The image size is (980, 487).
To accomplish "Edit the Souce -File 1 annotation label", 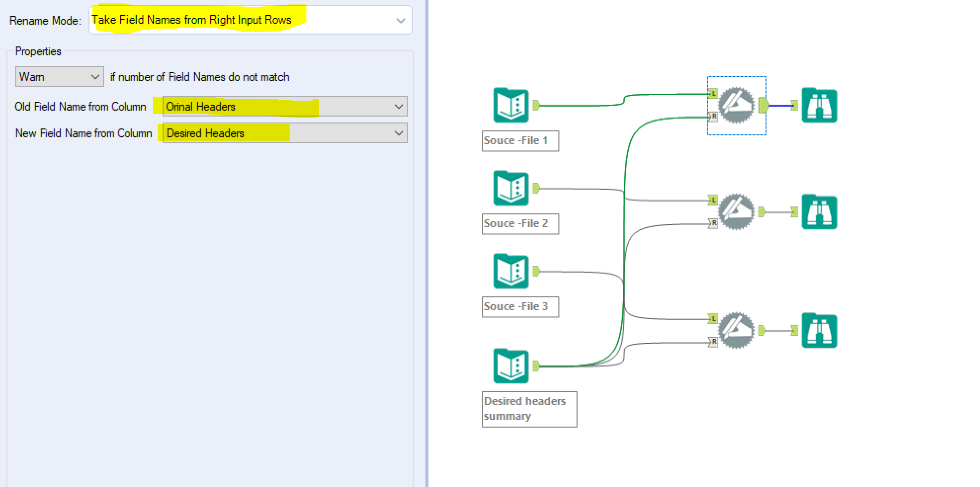I will (520, 141).
